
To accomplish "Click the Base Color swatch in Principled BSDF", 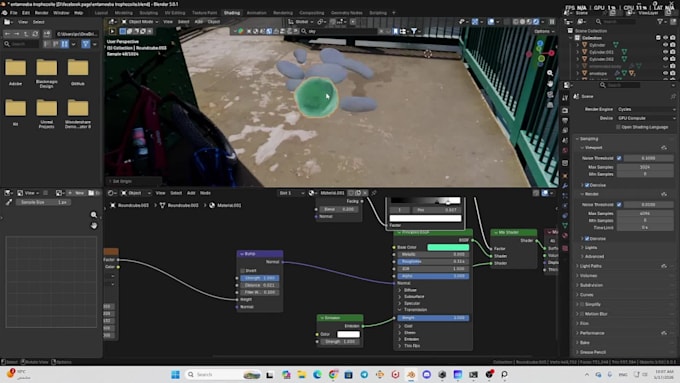I will point(448,247).
